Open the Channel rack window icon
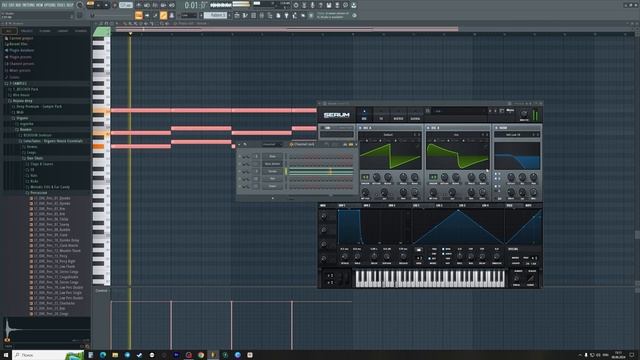640x360 pixels. point(253,15)
